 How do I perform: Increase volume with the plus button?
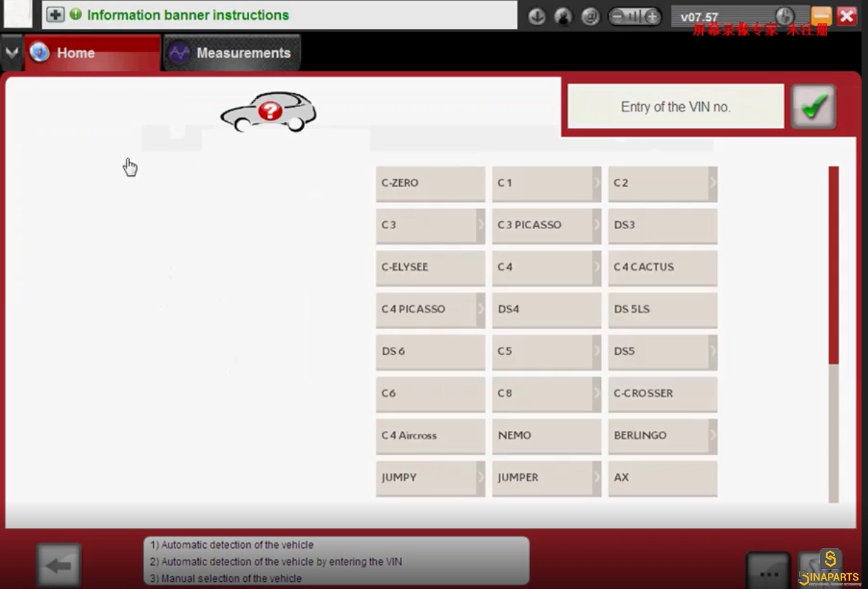coord(653,17)
